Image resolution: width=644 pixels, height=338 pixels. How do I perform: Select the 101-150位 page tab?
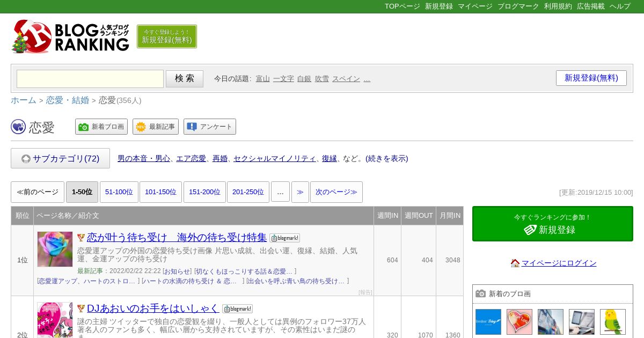pos(160,192)
